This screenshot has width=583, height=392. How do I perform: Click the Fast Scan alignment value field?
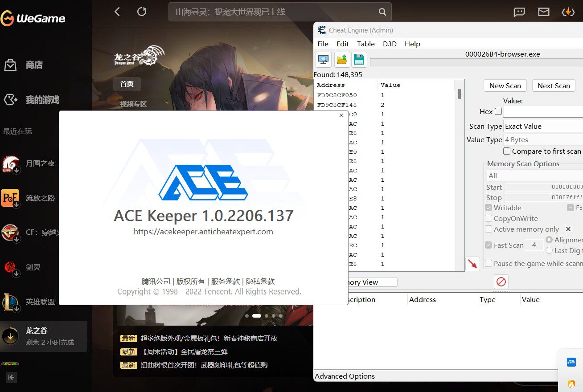coord(534,245)
